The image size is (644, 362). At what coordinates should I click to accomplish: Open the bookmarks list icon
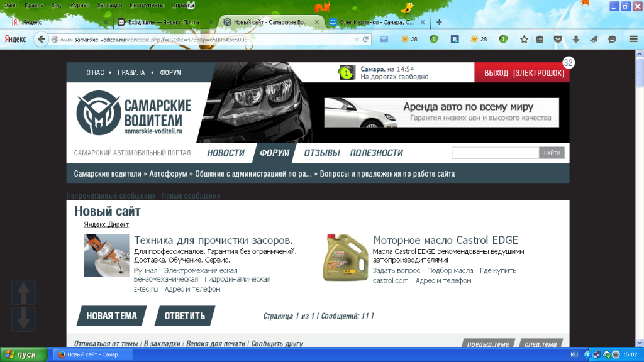(x=540, y=40)
